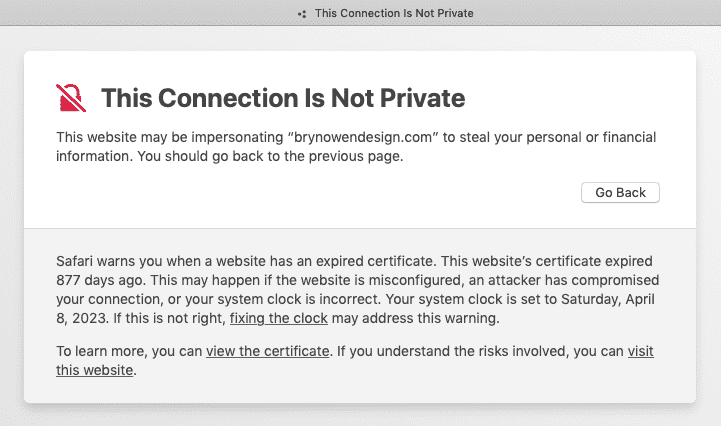Viewport: 721px width, 426px height.
Task: Click the red crossed-out lock icon
Action: coord(71,98)
